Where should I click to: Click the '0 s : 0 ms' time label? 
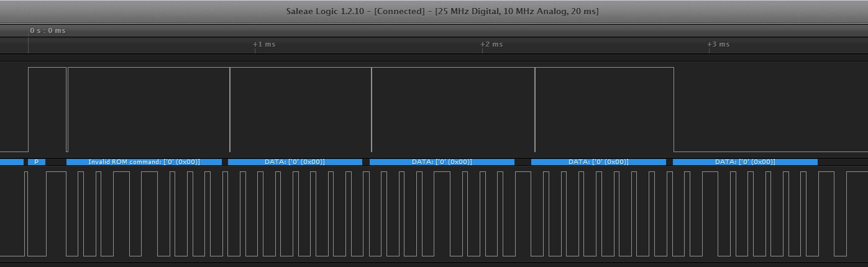48,30
